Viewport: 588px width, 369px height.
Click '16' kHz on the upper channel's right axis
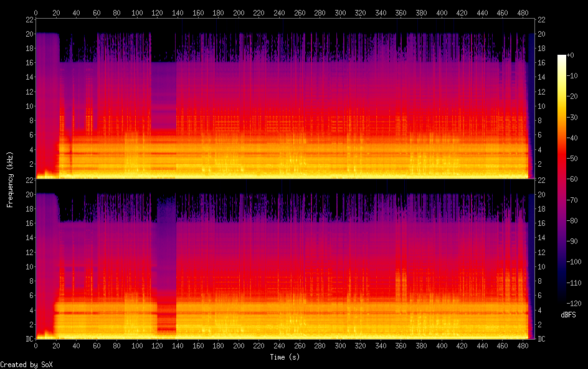541,63
